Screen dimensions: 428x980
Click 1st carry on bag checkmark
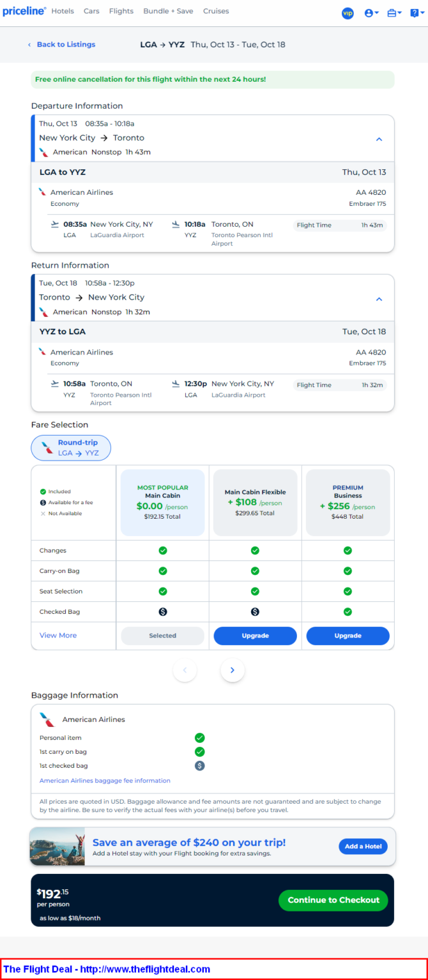pos(199,752)
